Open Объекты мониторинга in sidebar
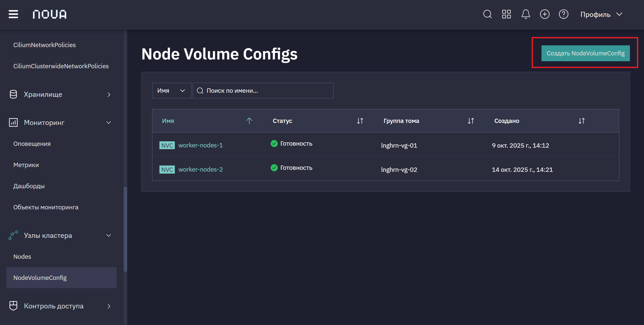 pyautogui.click(x=46, y=207)
